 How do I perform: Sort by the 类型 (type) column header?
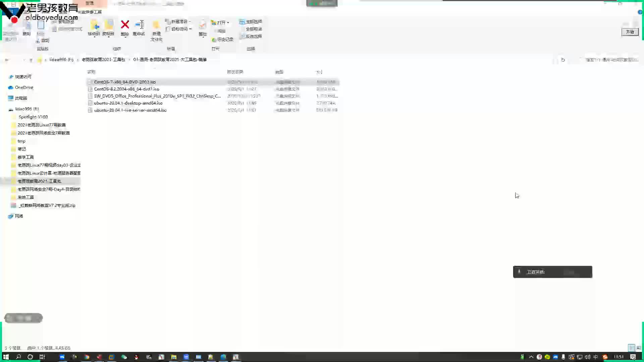tap(279, 72)
